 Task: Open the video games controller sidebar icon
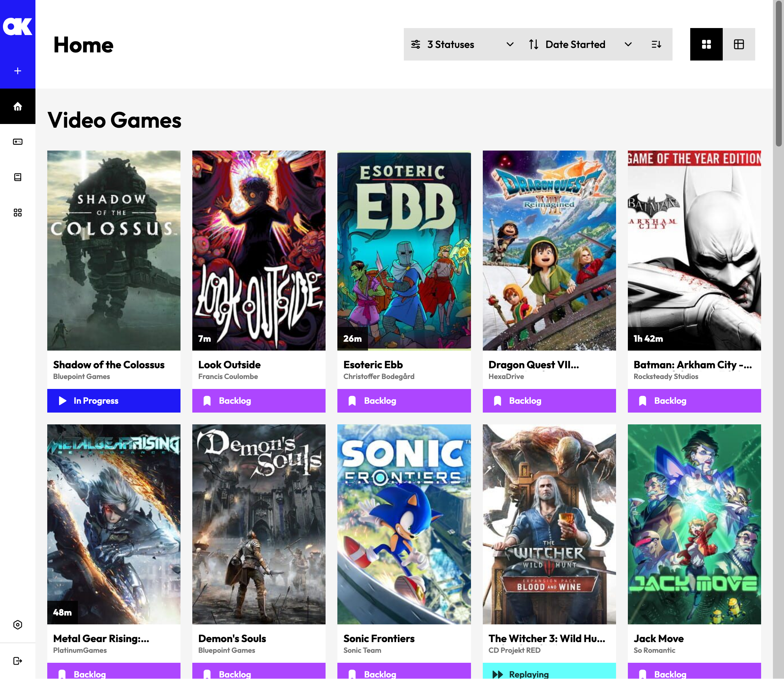pos(17,142)
